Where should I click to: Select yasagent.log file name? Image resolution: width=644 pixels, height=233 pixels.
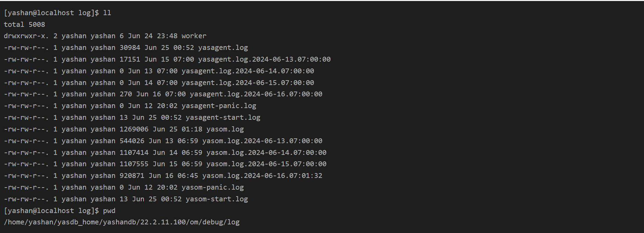(x=223, y=48)
